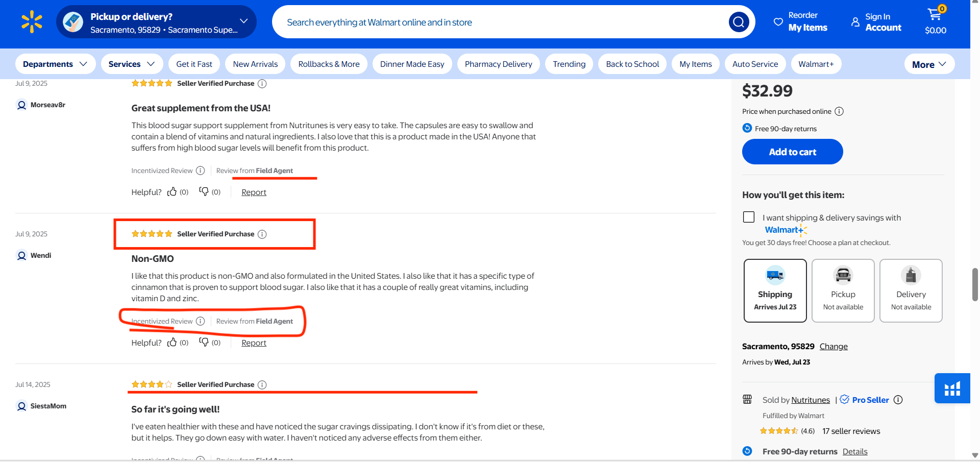
Task: Click info icon beside Morseav8r's Seller Verified Purchase
Action: 262,84
